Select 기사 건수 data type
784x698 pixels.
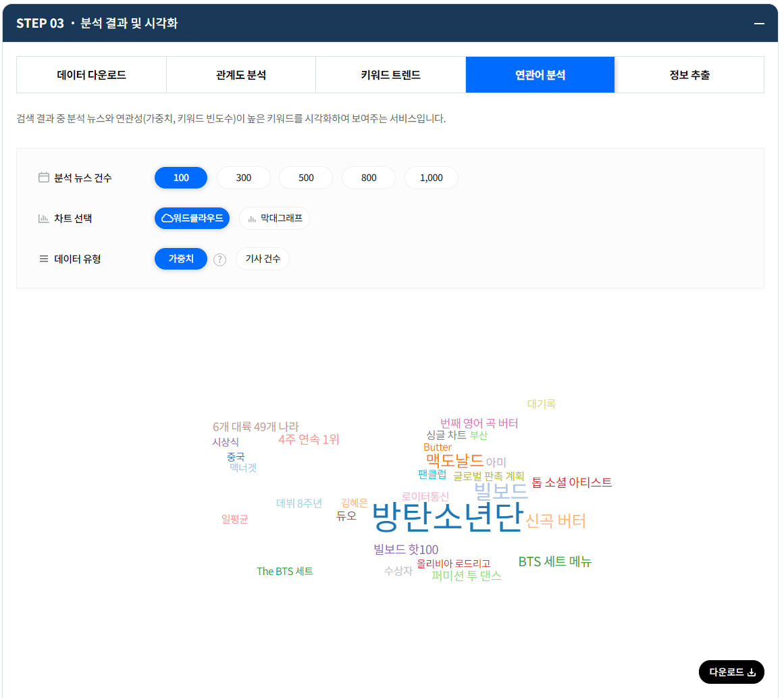point(263,259)
